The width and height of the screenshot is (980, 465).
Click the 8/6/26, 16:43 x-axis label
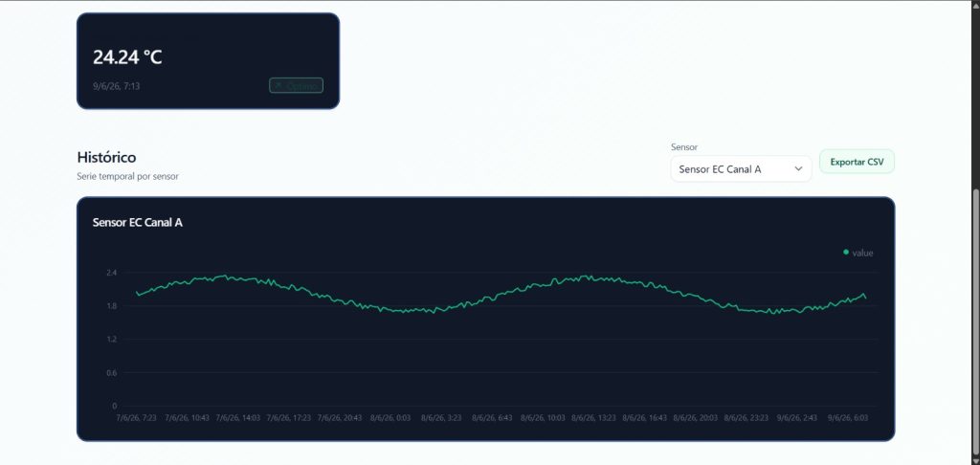(645, 417)
